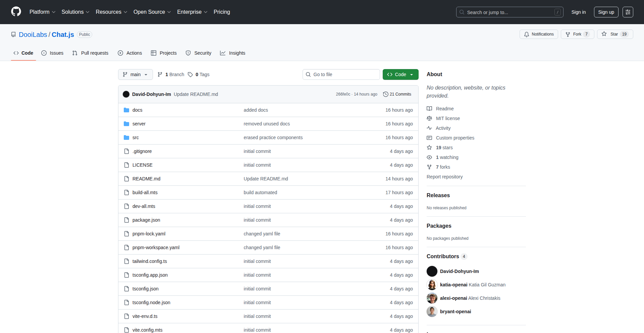Click the Go to file search field
This screenshot has width=644, height=333.
click(341, 74)
